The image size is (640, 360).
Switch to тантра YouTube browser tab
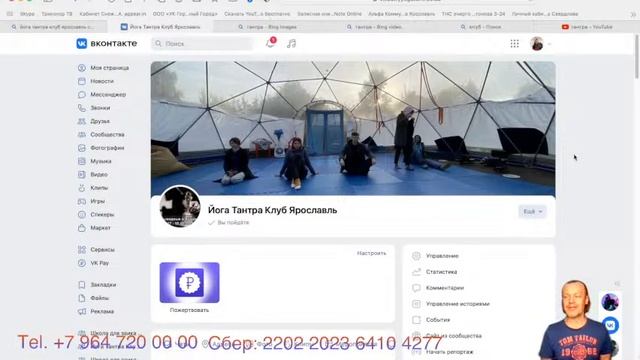(x=587, y=27)
